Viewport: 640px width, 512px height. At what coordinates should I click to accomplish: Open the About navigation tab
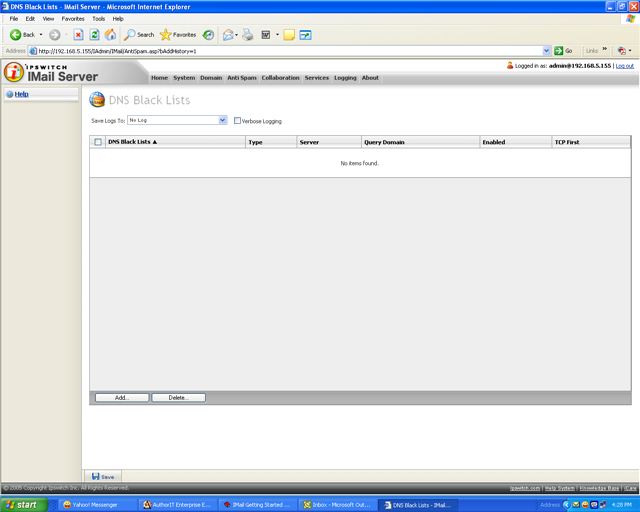coord(370,78)
